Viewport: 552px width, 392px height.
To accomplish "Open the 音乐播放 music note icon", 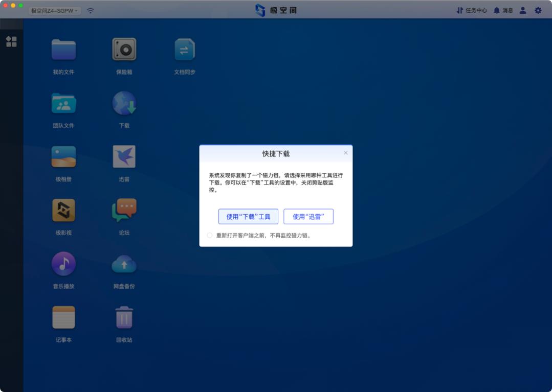I will [63, 264].
